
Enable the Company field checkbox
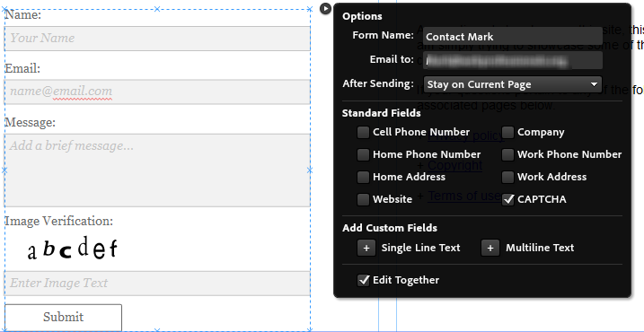coord(507,132)
